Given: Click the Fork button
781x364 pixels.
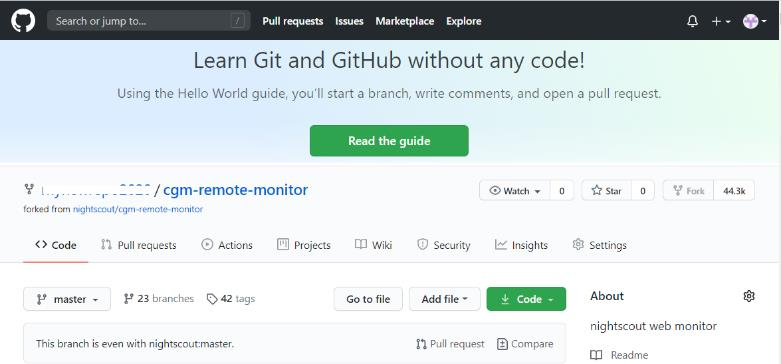Looking at the screenshot, I should [688, 191].
